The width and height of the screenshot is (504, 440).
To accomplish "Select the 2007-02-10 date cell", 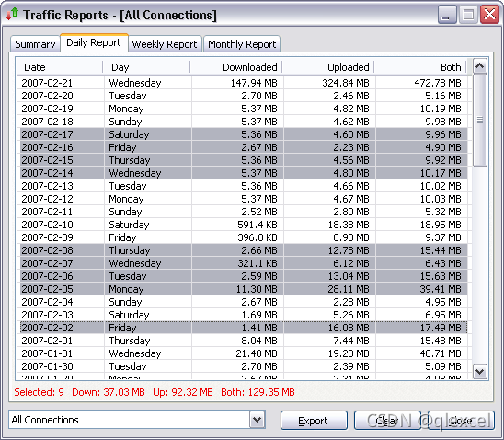I will (47, 225).
